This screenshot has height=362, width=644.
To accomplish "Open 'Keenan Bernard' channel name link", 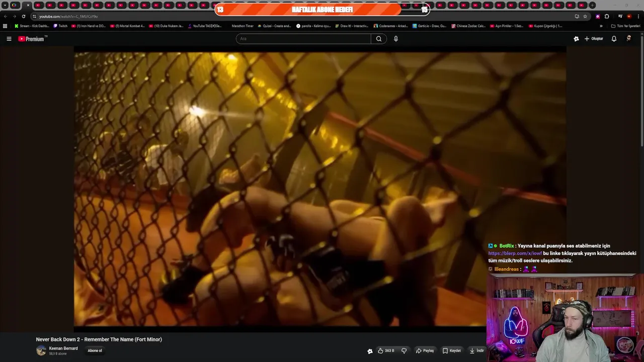I will pyautogui.click(x=63, y=348).
